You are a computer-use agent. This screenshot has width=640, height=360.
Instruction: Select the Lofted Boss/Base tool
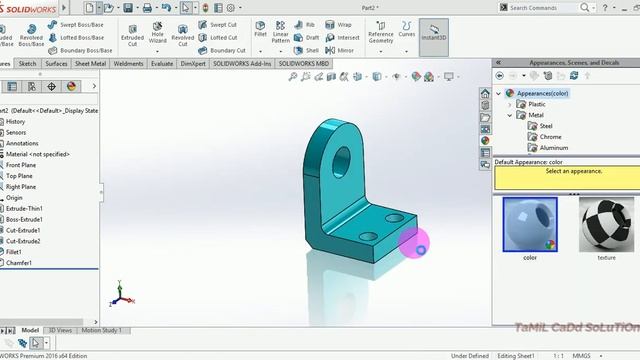(x=76, y=38)
